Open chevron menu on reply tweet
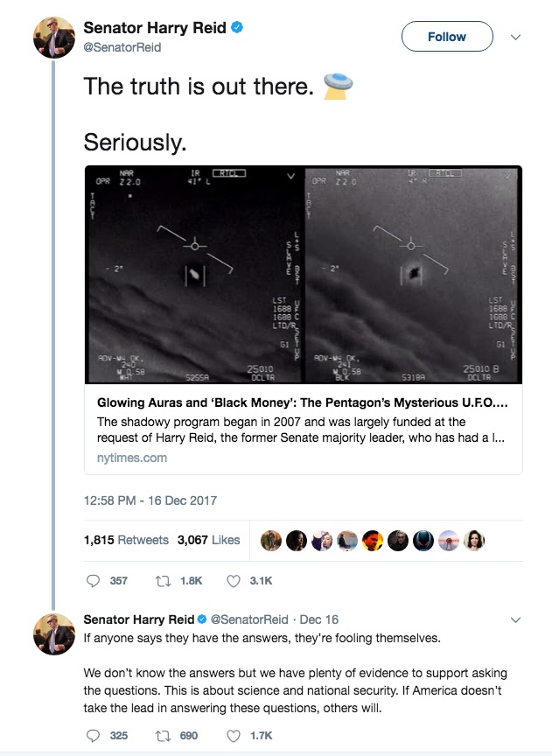This screenshot has width=552, height=756. 515,620
